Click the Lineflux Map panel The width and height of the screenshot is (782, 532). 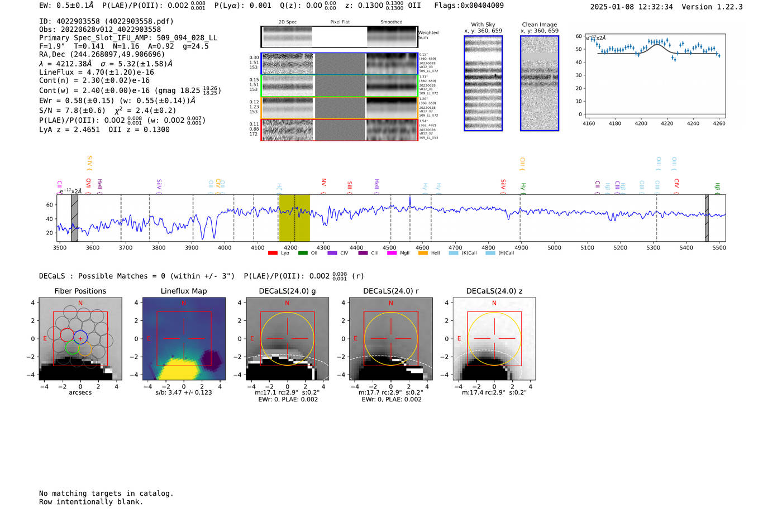click(184, 339)
